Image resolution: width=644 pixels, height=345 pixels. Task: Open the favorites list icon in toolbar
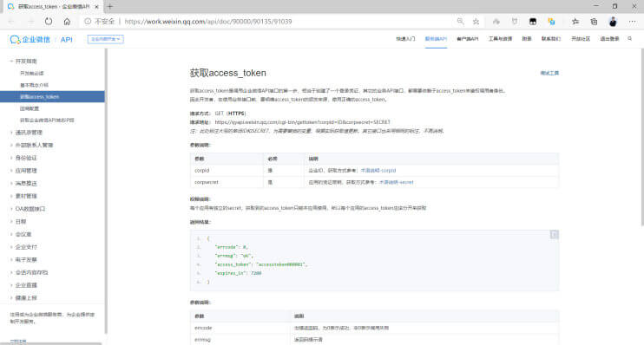coord(575,22)
